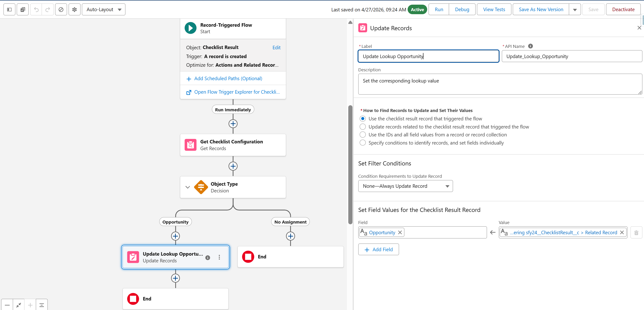Click the canvas vertical scrollbar
The image size is (644, 310).
[350, 165]
